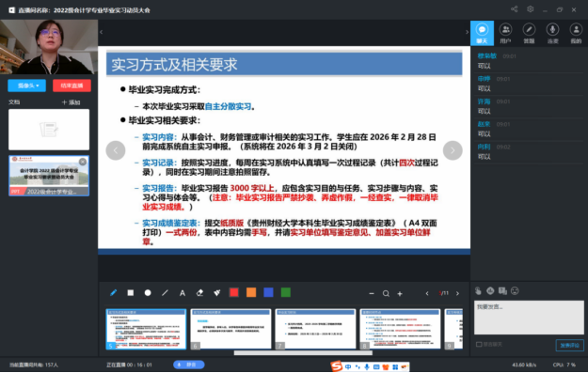Collapse the left sidebar panel arrow
The height and width of the screenshot is (373, 588).
pos(102,32)
